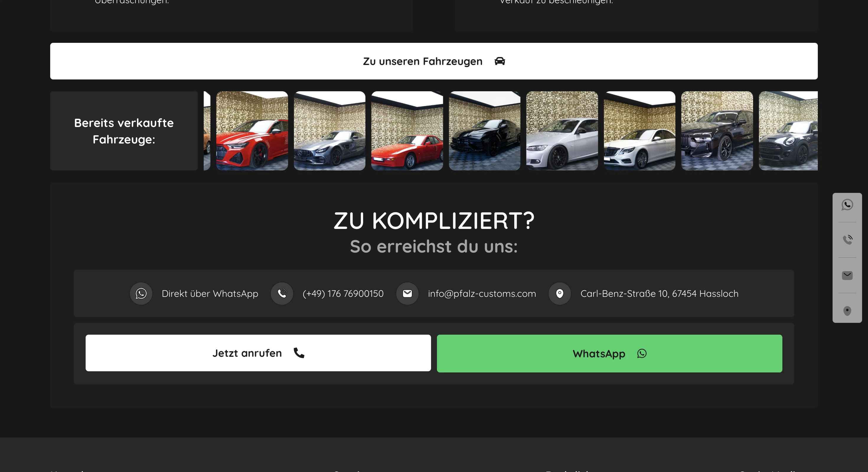This screenshot has height=472, width=868.
Task: Select the Bereits verkaufte Fahrzeuge heading card
Action: 124,131
